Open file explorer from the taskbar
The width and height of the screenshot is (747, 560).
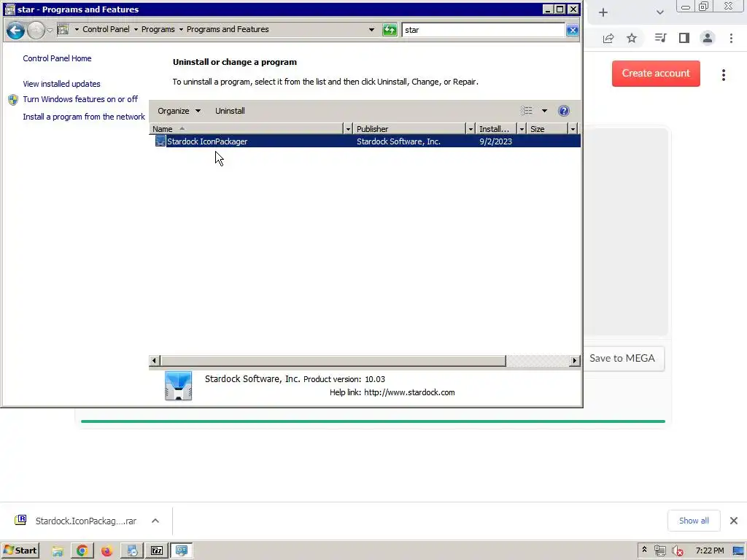point(58,551)
